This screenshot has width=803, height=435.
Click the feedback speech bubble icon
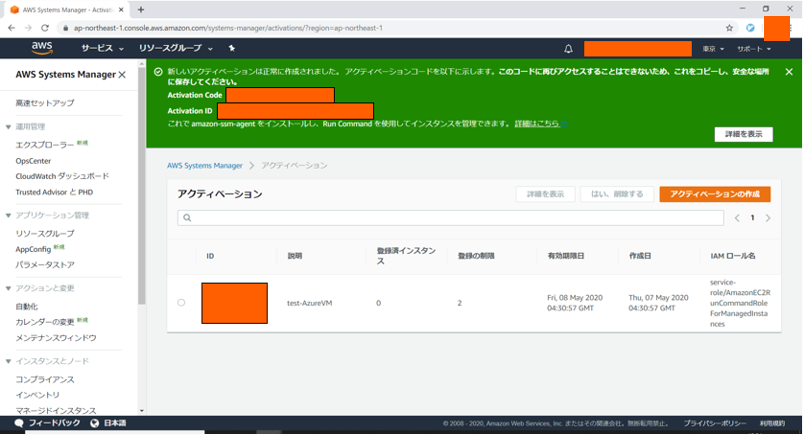click(x=19, y=423)
